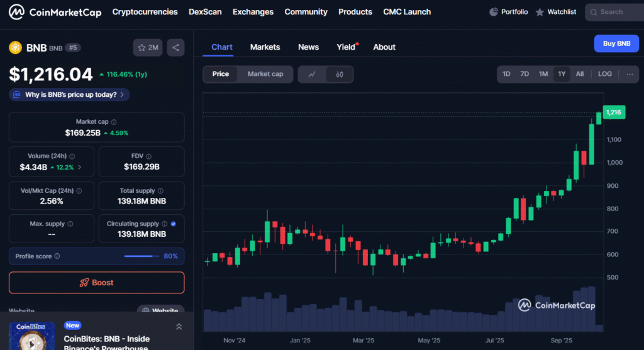
Task: Click the Vol/Mkt Cap info icon
Action: pos(79,191)
